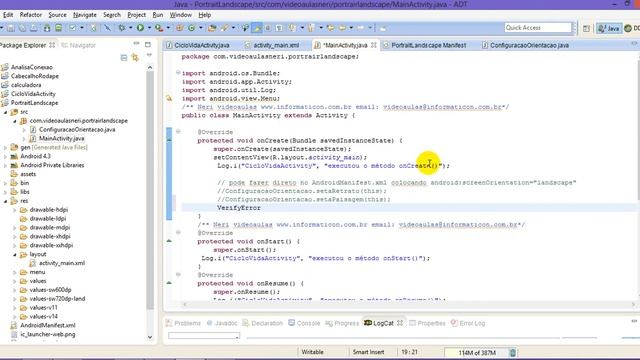This screenshot has height=360, width=640.
Task: Expand the Android 4.3 library
Action: [6, 156]
